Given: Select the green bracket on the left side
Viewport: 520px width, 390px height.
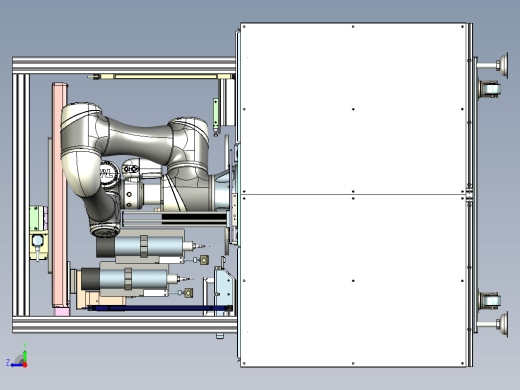Looking at the screenshot, I should pos(37,218).
